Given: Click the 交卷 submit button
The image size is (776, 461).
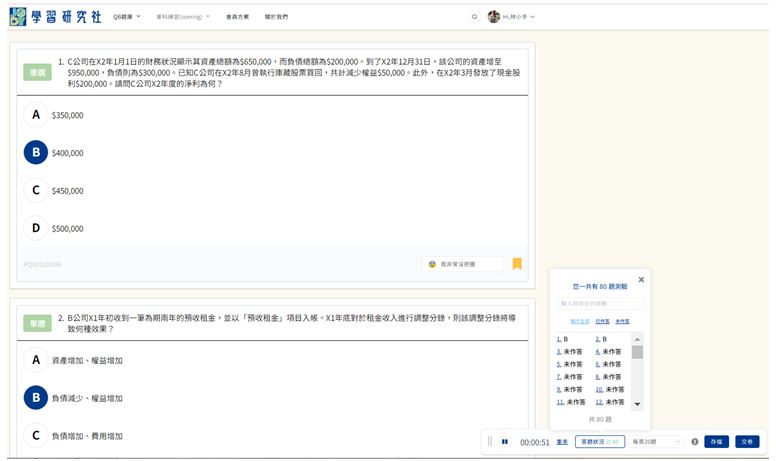Looking at the screenshot, I should (x=746, y=441).
